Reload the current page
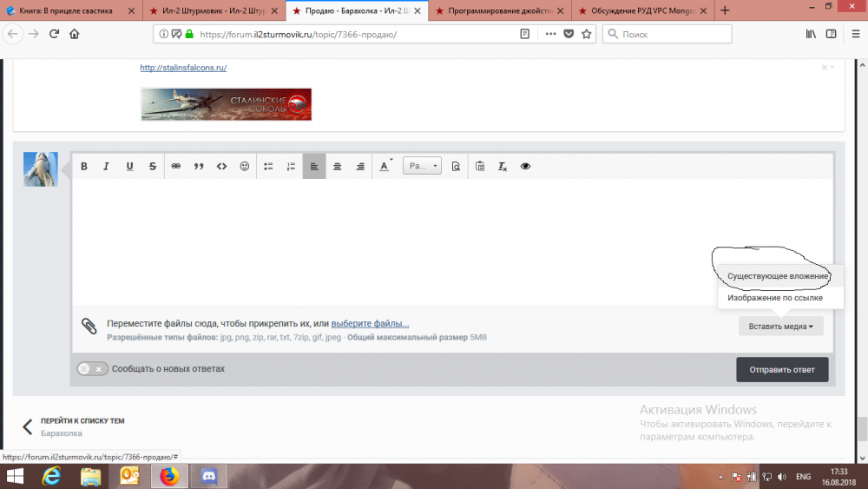This screenshot has height=489, width=868. pos(54,34)
